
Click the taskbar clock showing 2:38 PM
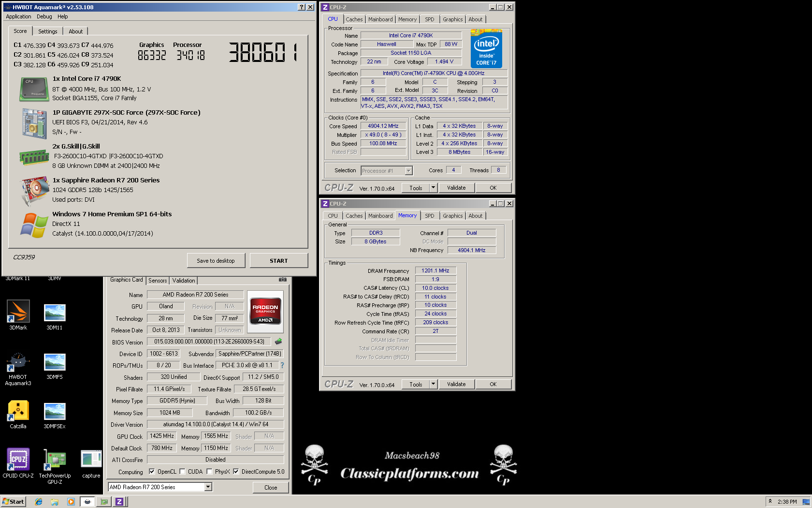(x=787, y=502)
